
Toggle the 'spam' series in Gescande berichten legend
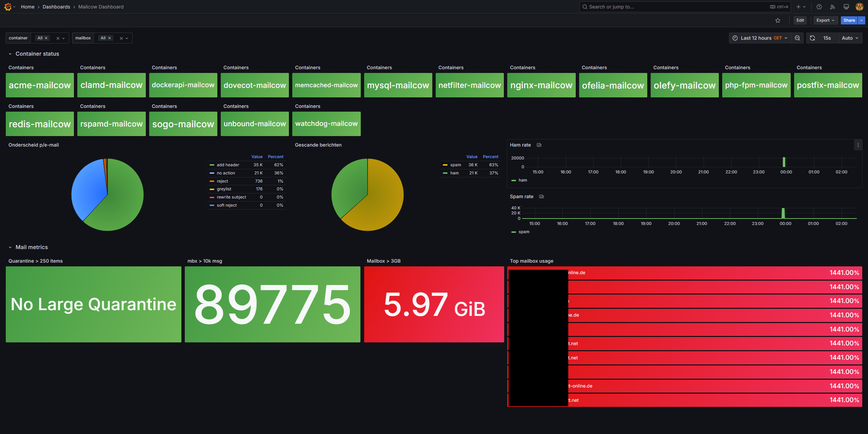point(455,165)
